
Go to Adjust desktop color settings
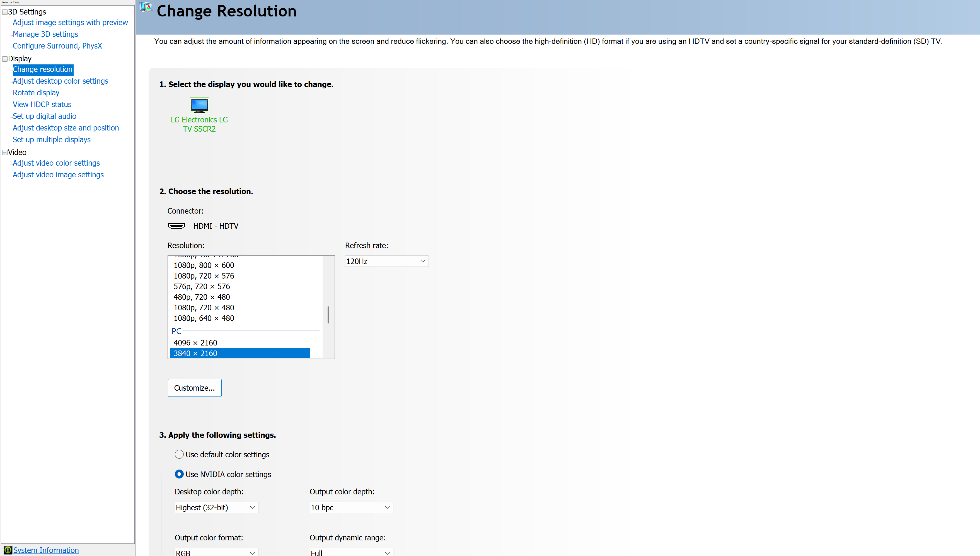point(60,81)
